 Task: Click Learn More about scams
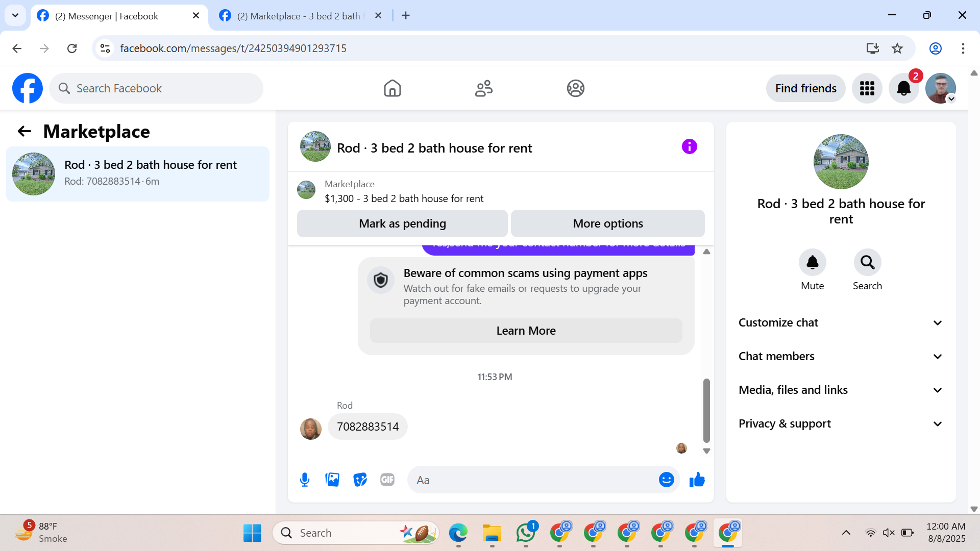click(526, 331)
